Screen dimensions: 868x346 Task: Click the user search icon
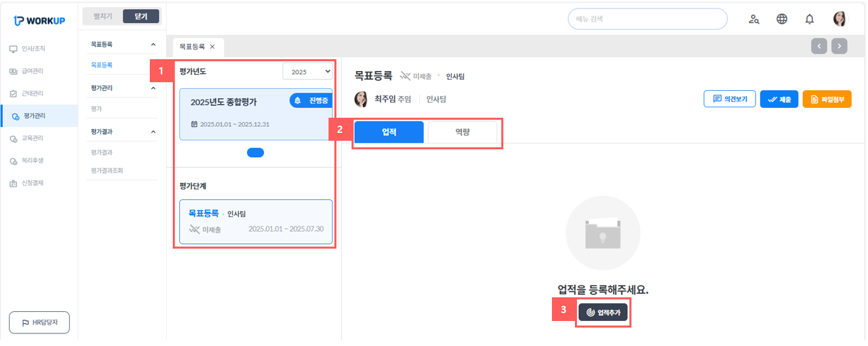[x=754, y=19]
